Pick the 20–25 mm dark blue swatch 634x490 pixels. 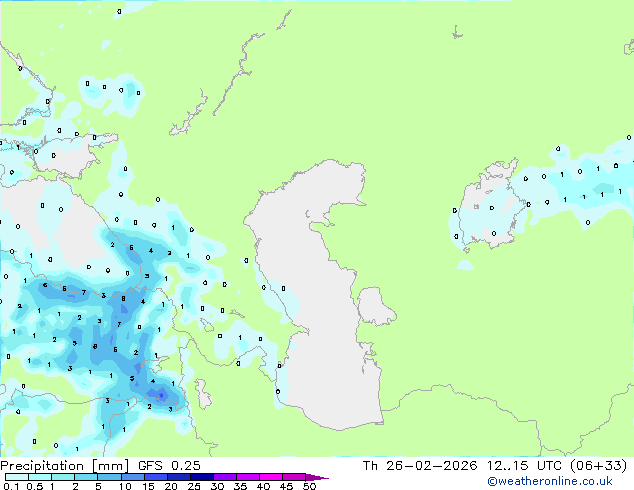(178, 477)
